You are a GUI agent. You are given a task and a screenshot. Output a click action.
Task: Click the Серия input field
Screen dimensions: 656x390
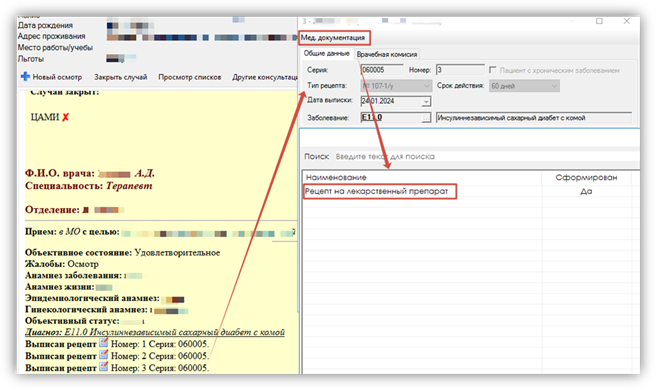coord(382,70)
